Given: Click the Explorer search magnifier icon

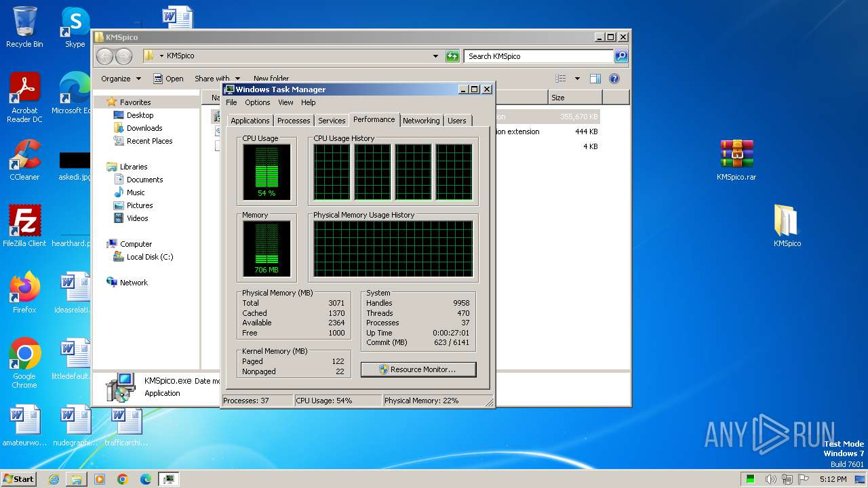Looking at the screenshot, I should [x=621, y=56].
